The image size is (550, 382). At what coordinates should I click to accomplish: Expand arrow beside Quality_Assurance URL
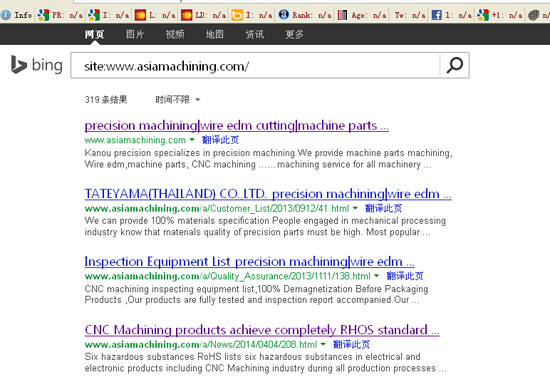(376, 276)
